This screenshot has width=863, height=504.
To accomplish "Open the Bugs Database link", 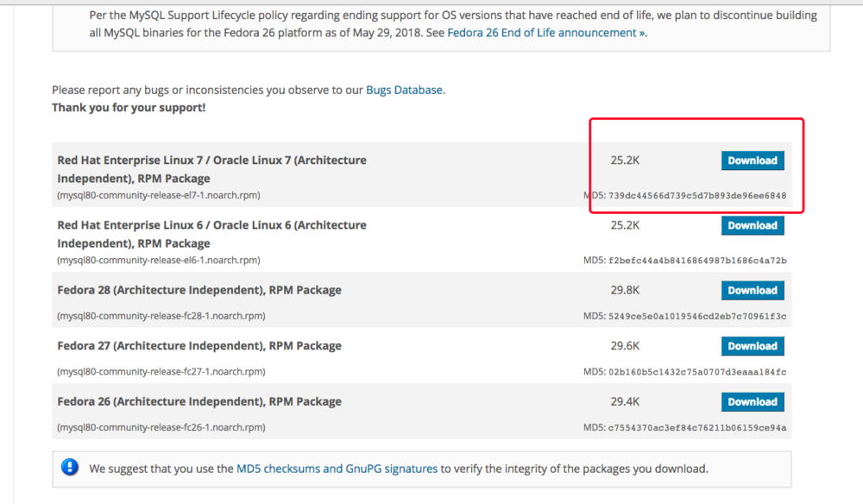I will pyautogui.click(x=405, y=90).
